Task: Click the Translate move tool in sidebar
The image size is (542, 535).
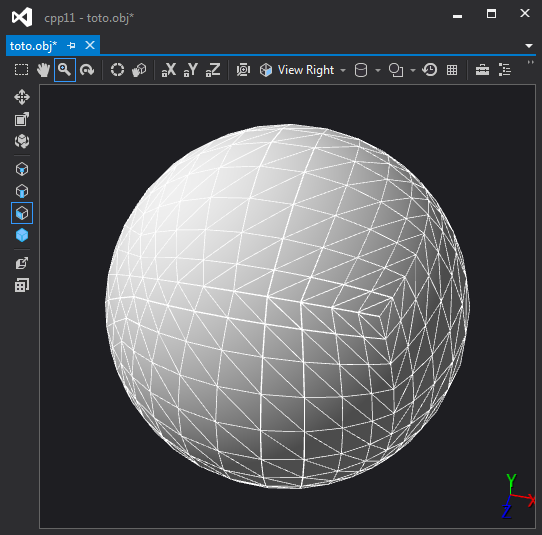Action: [x=22, y=97]
